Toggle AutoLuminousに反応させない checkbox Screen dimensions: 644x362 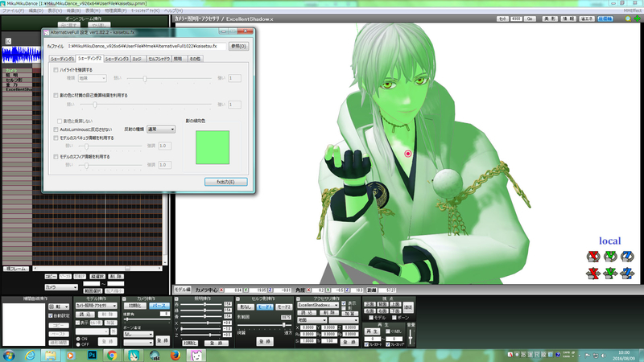click(x=56, y=130)
